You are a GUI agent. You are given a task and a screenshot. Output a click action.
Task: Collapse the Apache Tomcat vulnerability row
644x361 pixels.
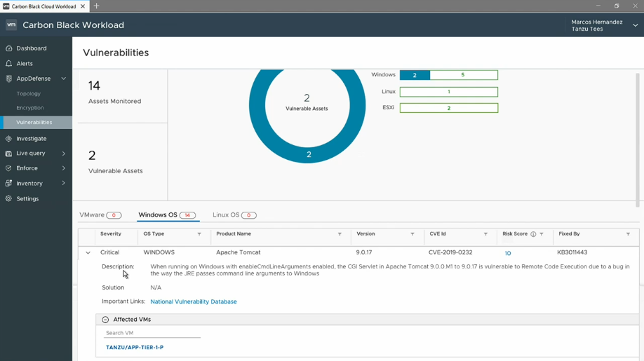pos(88,252)
